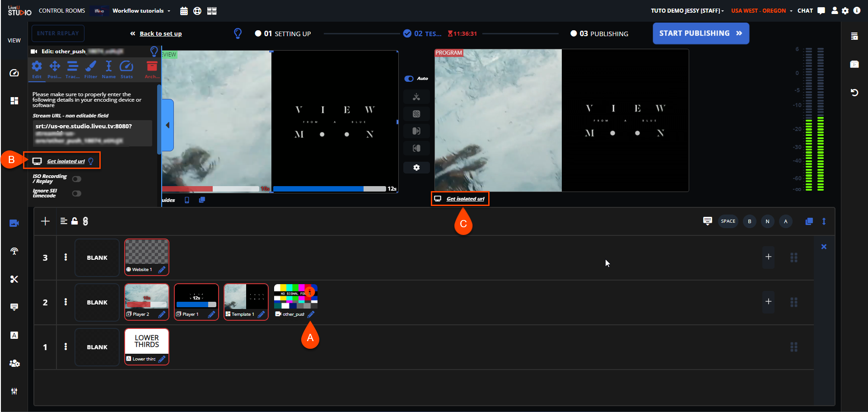This screenshot has width=868, height=412.
Task: Click the link chain icon in layer toolbar
Action: click(85, 221)
